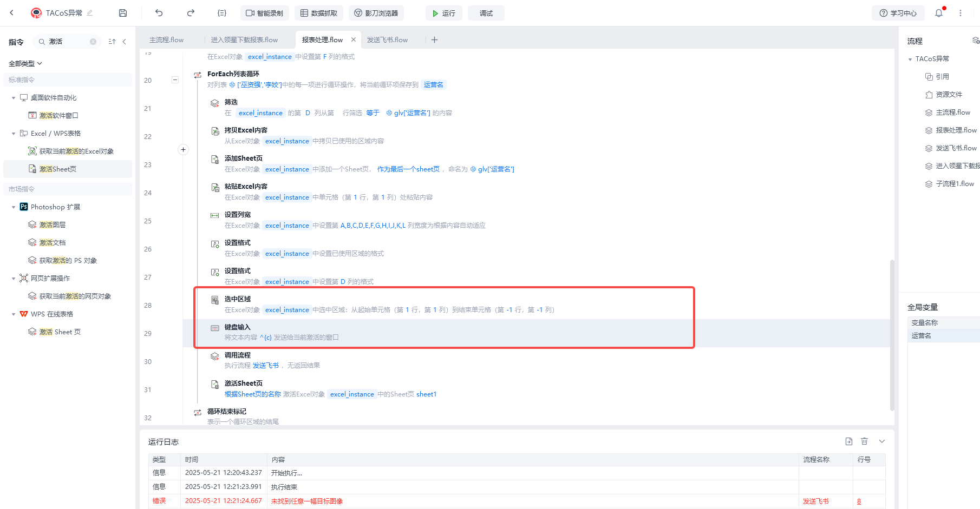980x509 pixels.
Task: Click line number 8 in the error log row
Action: [859, 501]
